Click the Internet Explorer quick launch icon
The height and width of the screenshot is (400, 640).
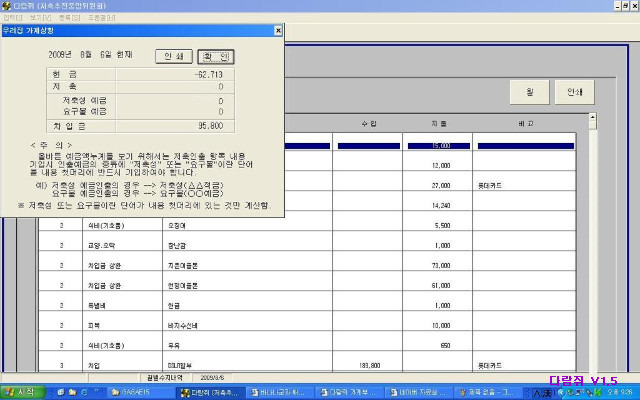(84, 393)
